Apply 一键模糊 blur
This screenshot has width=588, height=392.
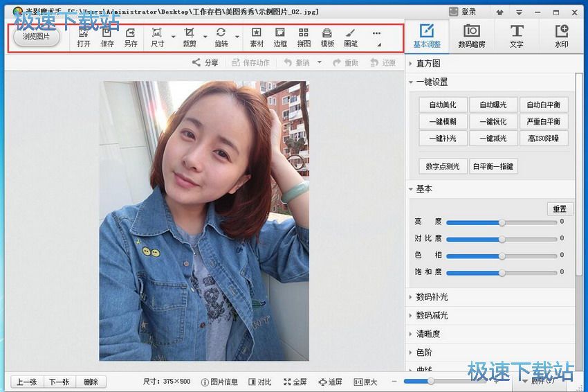tap(443, 122)
